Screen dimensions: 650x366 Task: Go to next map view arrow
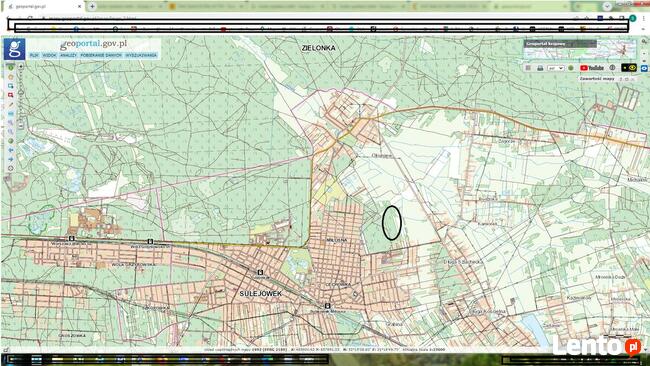tap(10, 159)
